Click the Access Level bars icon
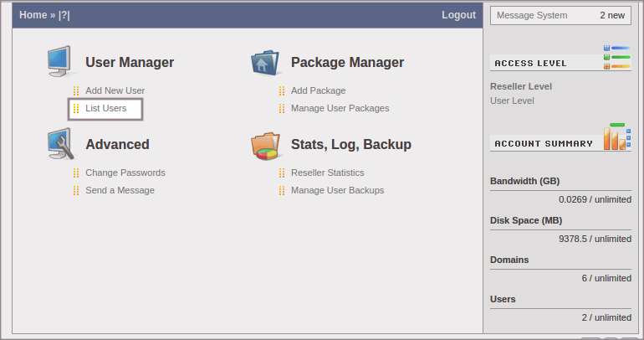Image resolution: width=644 pixels, height=340 pixels. [x=616, y=58]
